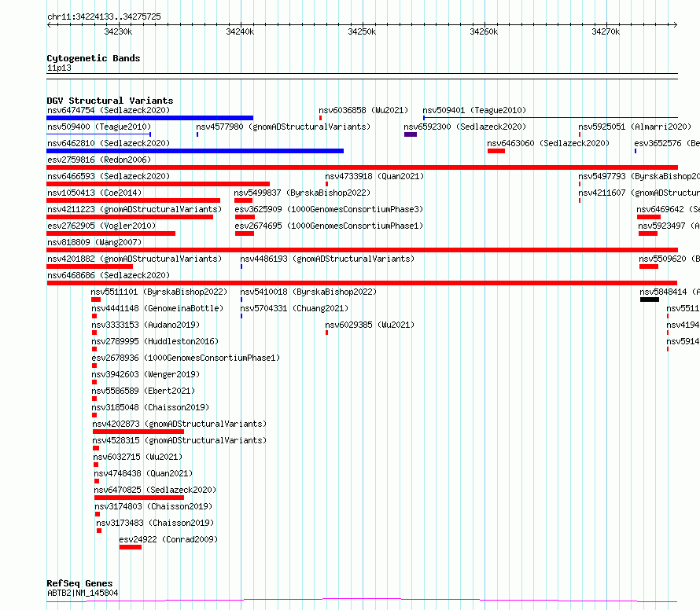Click nsv4733918 (Quan2021) label
This screenshot has width=700, height=610.
click(x=374, y=176)
